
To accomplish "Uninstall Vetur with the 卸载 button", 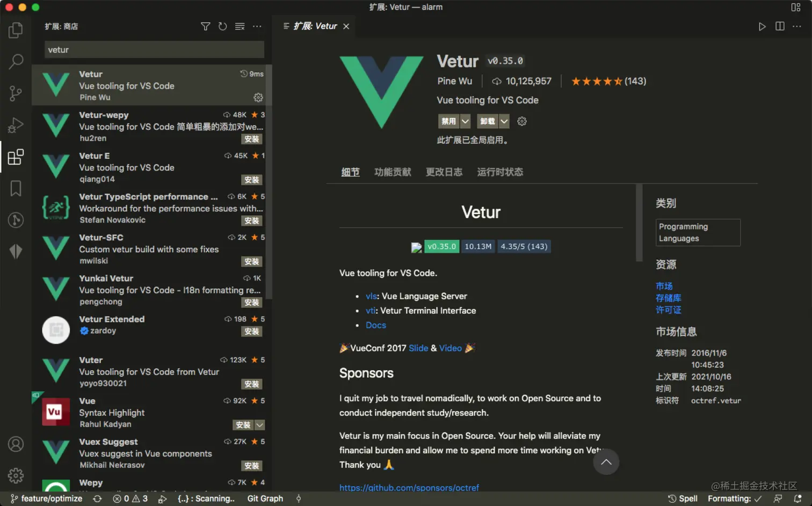I will click(x=488, y=121).
